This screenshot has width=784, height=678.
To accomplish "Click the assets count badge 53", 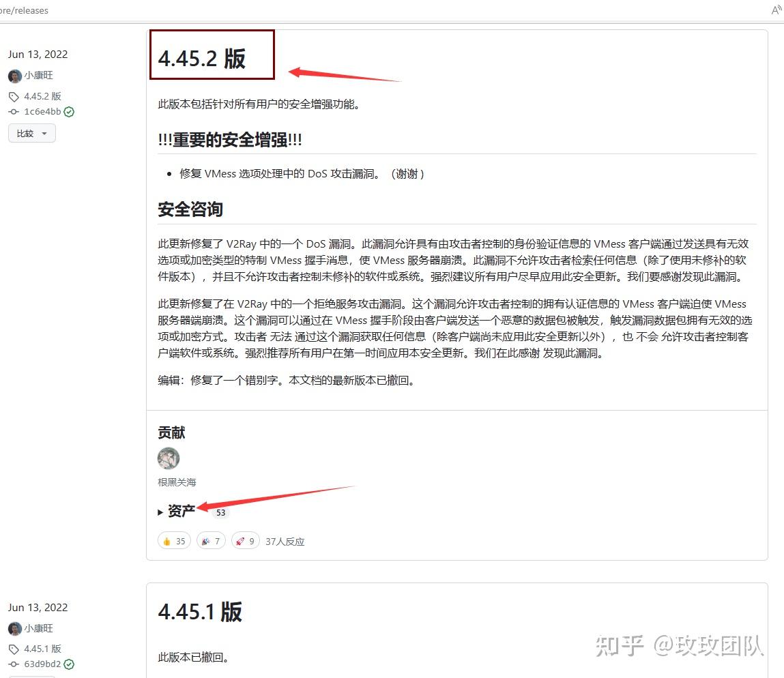I will coord(220,512).
